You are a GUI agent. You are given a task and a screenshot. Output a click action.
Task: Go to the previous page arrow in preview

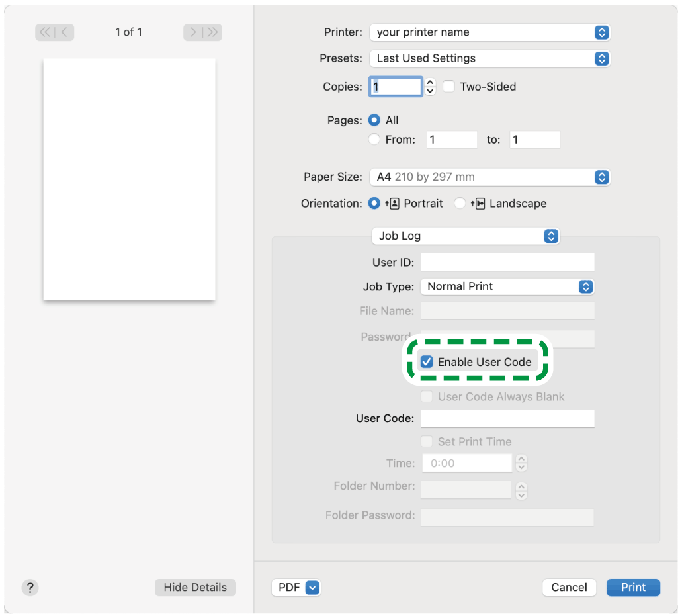pos(65,32)
